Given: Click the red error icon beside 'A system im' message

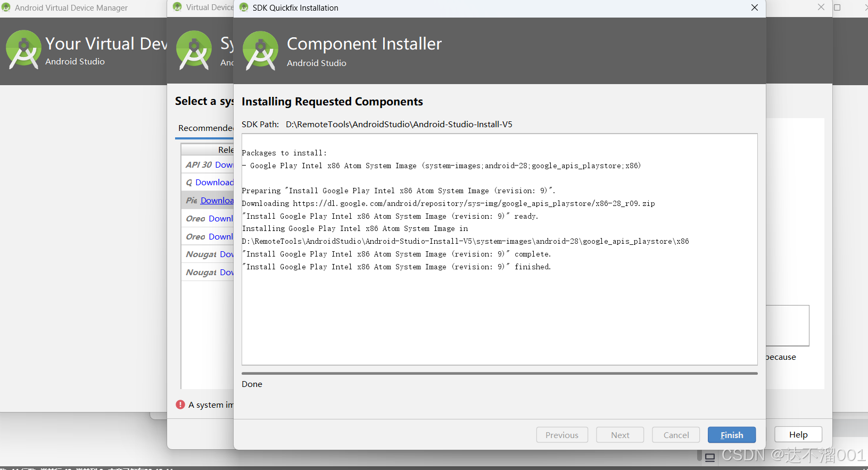Looking at the screenshot, I should (180, 405).
